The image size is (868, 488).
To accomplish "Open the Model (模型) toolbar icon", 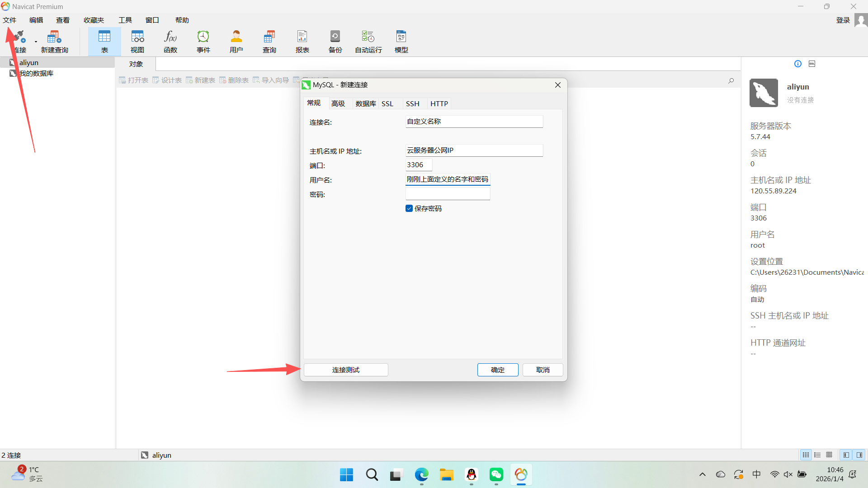I will point(401,41).
